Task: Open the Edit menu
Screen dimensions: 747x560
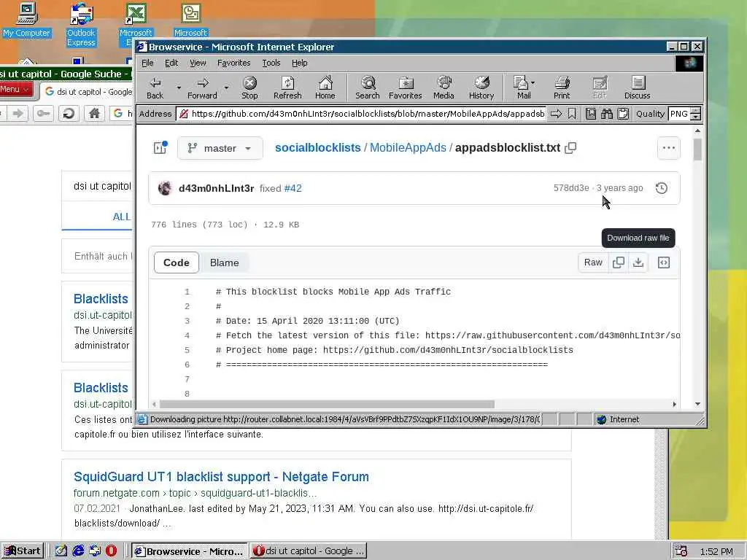Action: point(171,63)
